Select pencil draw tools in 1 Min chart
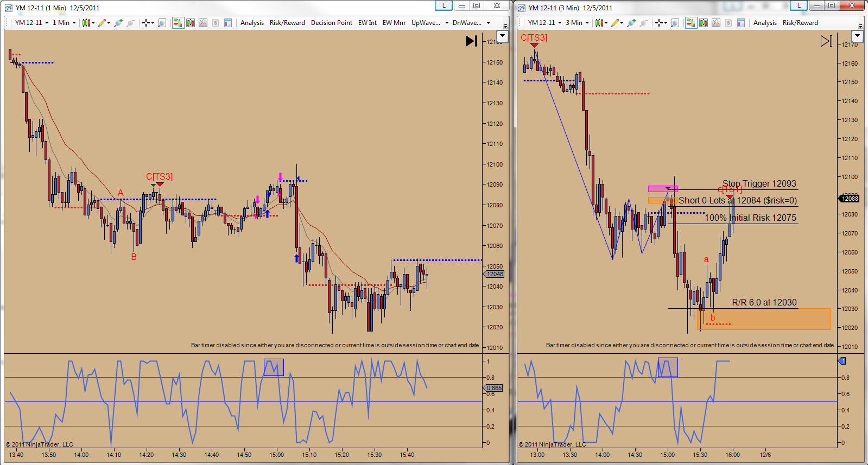Image resolution: width=868 pixels, height=465 pixels. click(x=102, y=23)
